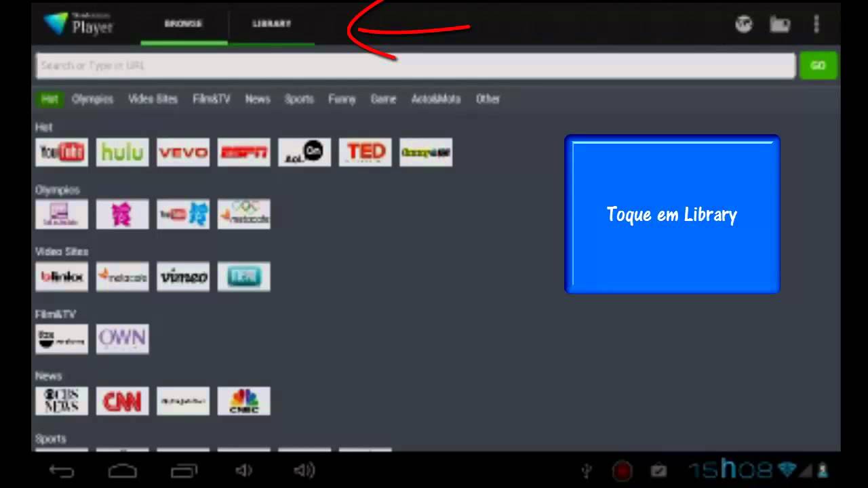Tap the system clock showing 15h08
This screenshot has height=488, width=868.
730,469
